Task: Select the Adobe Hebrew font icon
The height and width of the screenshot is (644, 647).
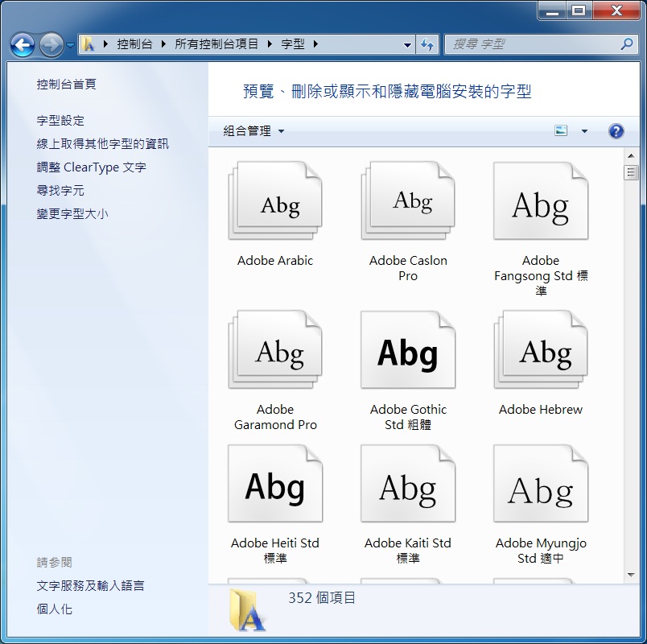Action: coord(541,349)
